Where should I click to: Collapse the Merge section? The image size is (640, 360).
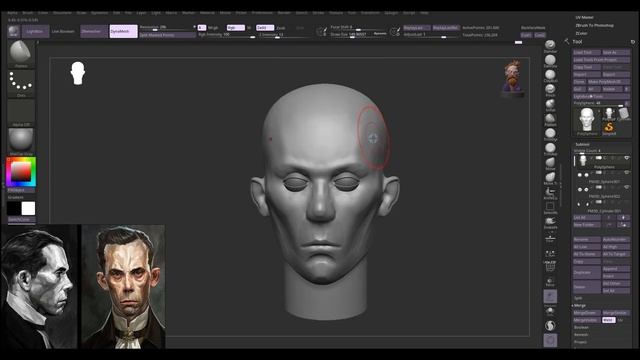pos(580,305)
